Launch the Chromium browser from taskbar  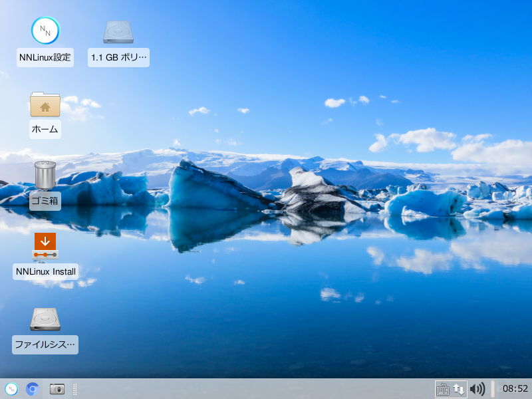click(33, 389)
